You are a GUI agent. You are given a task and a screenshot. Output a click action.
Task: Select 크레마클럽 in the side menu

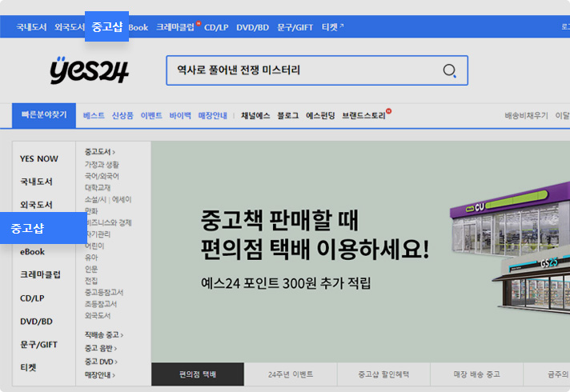(40, 274)
